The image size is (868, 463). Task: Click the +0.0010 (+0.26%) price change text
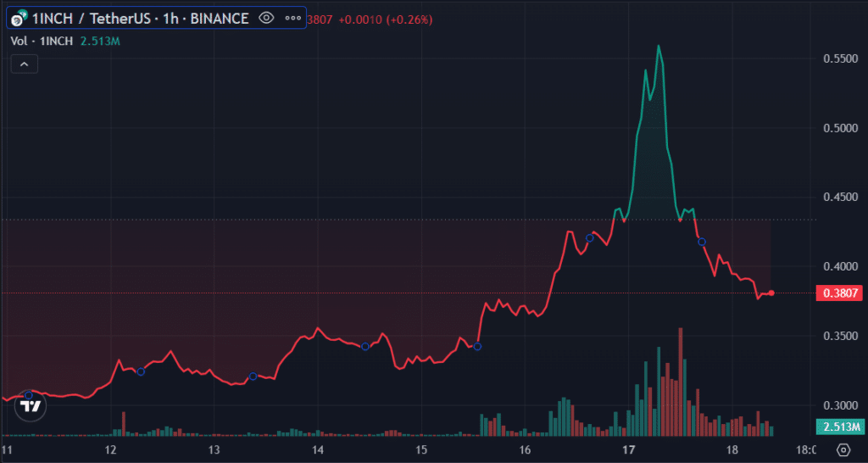click(x=386, y=20)
